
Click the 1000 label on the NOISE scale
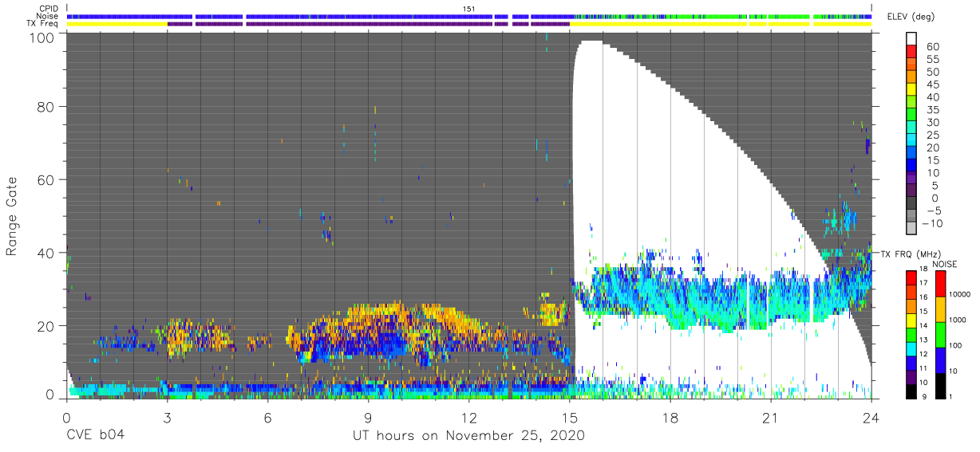pyautogui.click(x=958, y=320)
